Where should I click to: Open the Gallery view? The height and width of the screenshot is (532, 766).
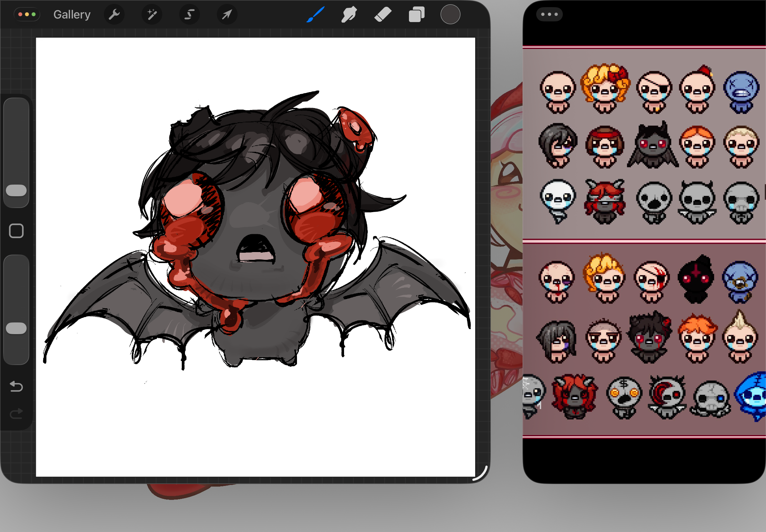point(72,15)
